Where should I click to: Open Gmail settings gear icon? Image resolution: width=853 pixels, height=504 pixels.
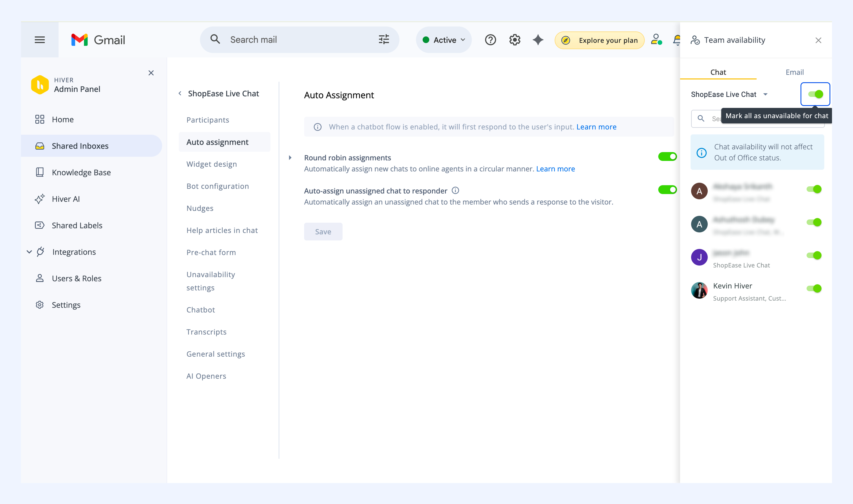point(515,40)
